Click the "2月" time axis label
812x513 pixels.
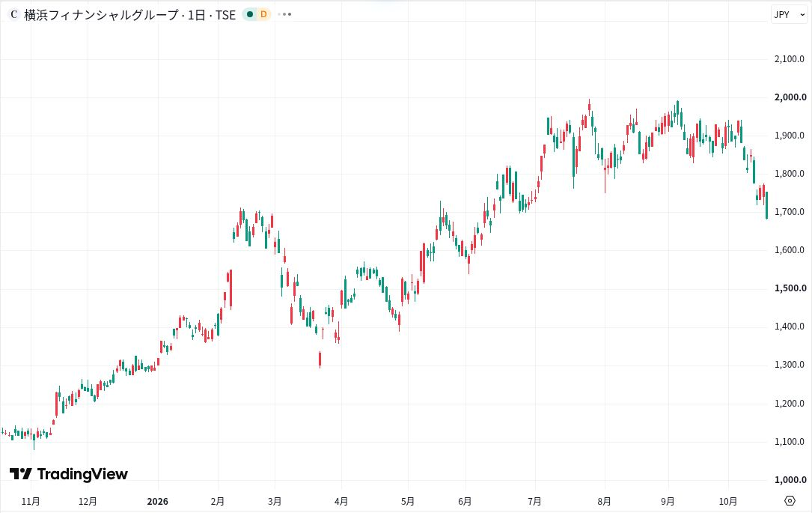point(218,502)
